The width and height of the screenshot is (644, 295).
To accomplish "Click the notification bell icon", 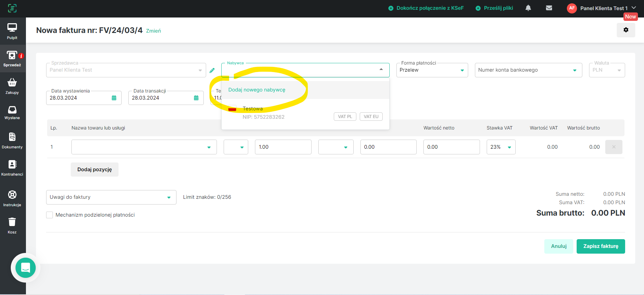I will (x=528, y=8).
